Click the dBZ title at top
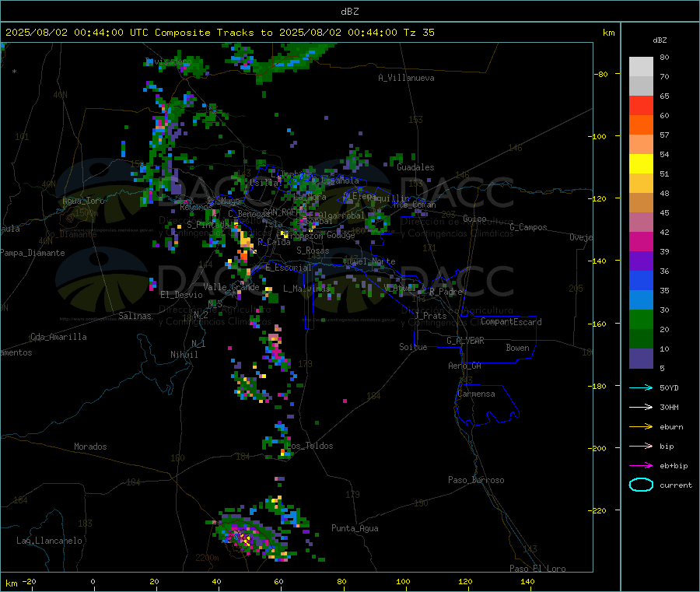The width and height of the screenshot is (700, 592). [x=349, y=12]
